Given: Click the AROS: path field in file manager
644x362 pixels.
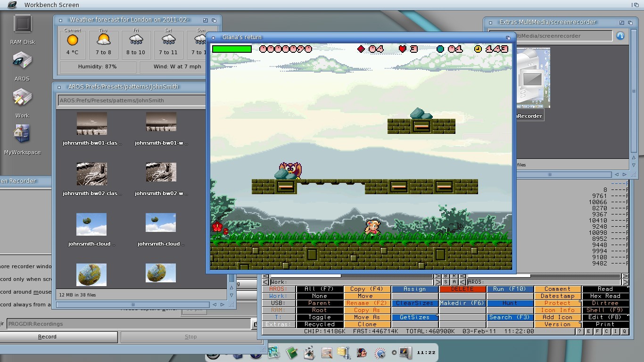Looking at the screenshot, I should [544, 282].
